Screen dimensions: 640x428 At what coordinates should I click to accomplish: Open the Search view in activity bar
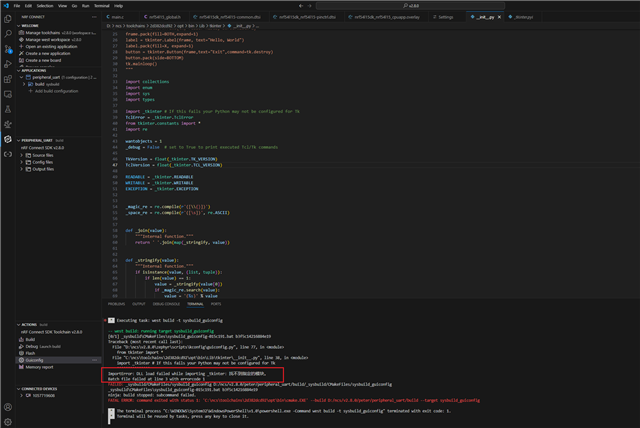coord(8,34)
